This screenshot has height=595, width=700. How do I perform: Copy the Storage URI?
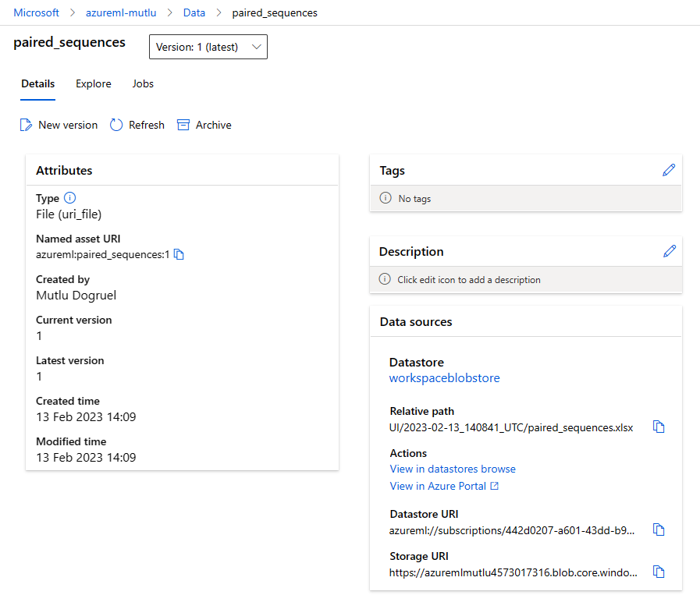(x=659, y=572)
